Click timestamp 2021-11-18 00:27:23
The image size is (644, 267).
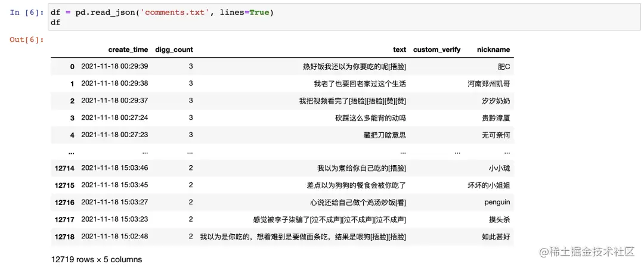tap(114, 135)
